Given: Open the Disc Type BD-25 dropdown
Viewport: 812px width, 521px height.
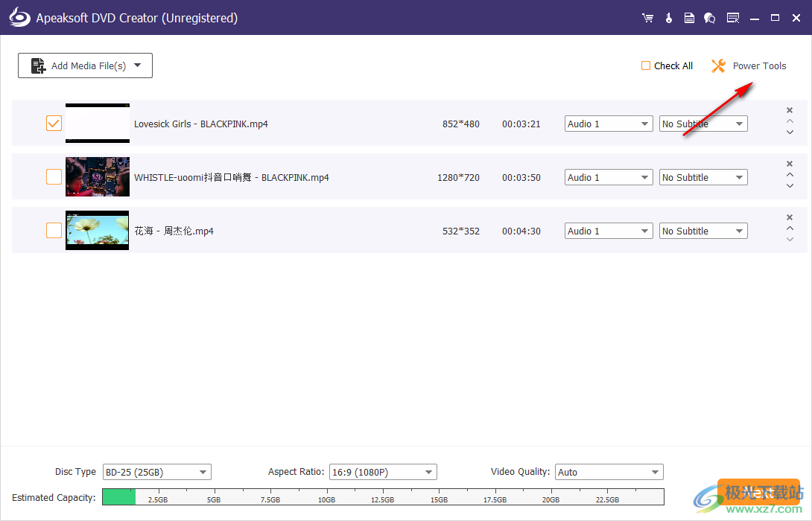Looking at the screenshot, I should pos(157,472).
